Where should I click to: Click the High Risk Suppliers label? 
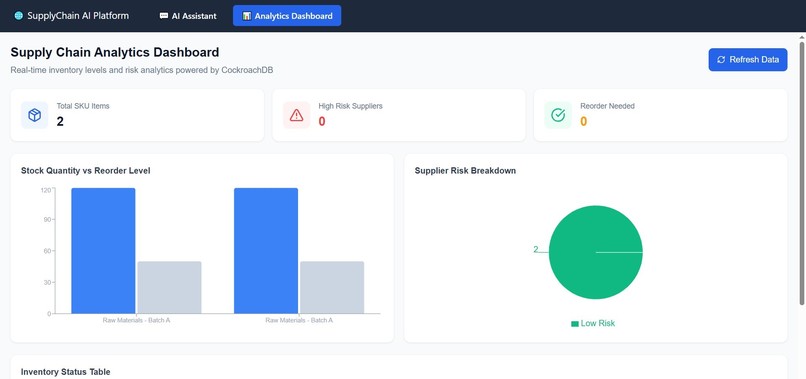[x=351, y=106]
